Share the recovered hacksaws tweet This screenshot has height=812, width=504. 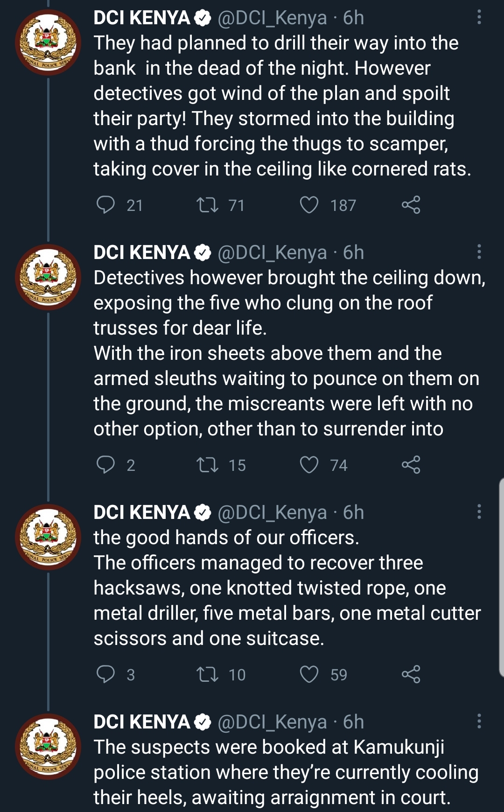(x=411, y=674)
